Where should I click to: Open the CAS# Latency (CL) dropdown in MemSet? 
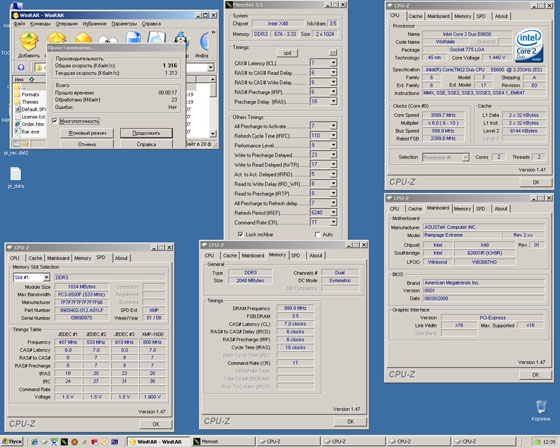333,63
